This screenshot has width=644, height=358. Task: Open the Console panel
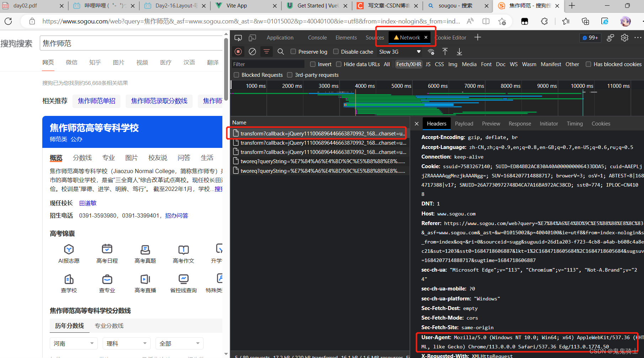317,37
